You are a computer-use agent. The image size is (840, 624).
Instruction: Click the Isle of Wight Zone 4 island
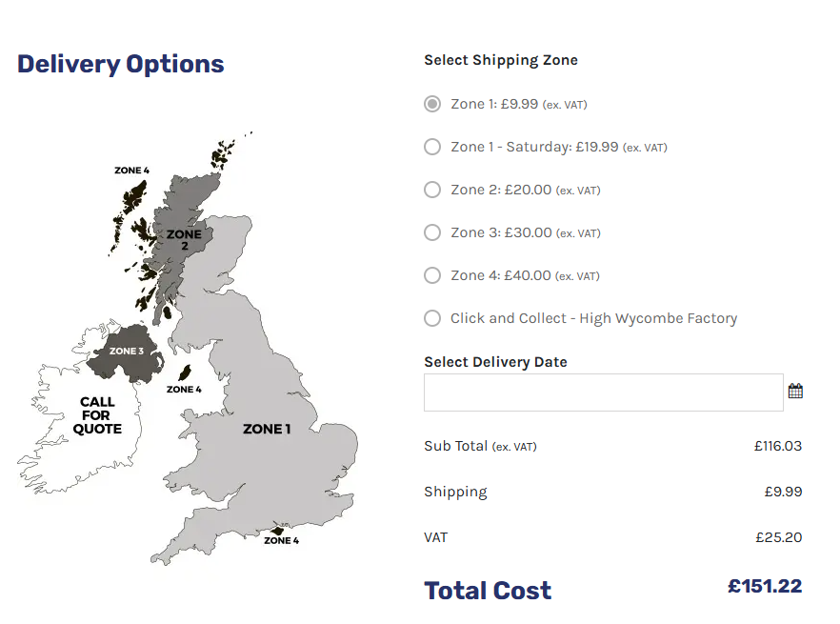(277, 531)
